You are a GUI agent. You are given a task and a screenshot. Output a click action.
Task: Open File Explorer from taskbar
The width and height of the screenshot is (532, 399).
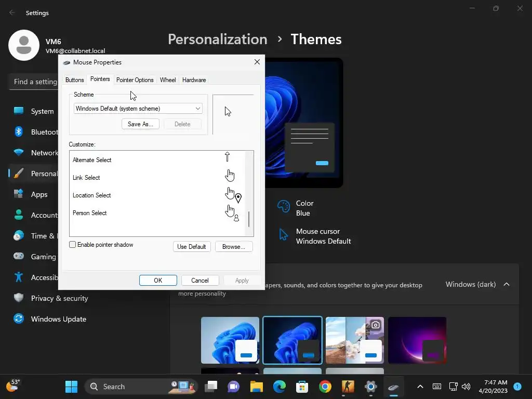(x=257, y=387)
